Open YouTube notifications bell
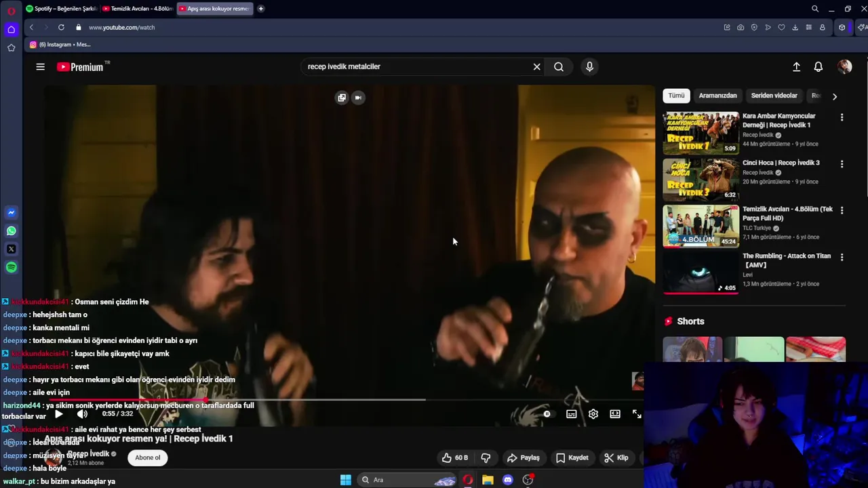 (818, 66)
